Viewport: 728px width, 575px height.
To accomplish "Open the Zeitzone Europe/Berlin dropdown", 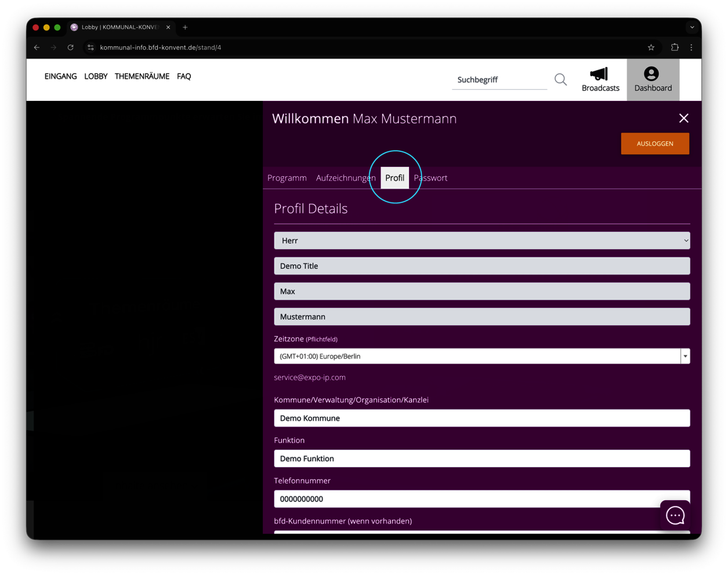I will coord(482,356).
